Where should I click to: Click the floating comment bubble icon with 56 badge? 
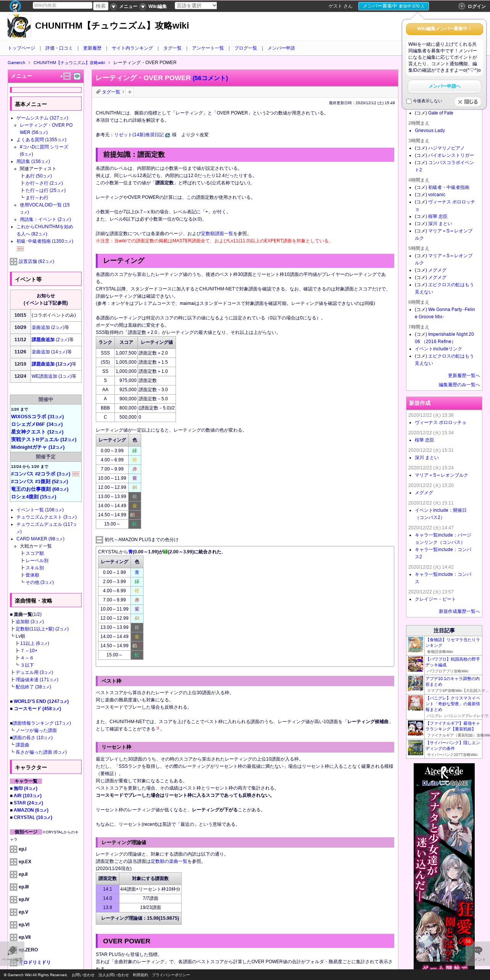[x=478, y=950]
